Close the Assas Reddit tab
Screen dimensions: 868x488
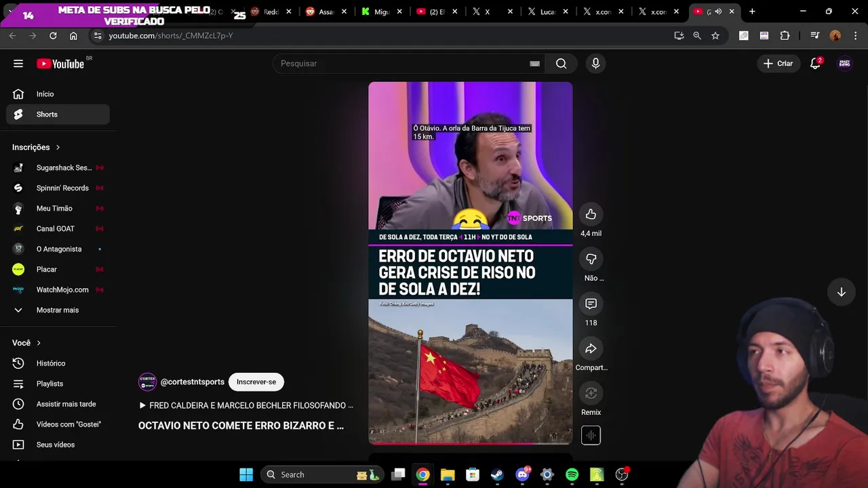[x=344, y=12]
